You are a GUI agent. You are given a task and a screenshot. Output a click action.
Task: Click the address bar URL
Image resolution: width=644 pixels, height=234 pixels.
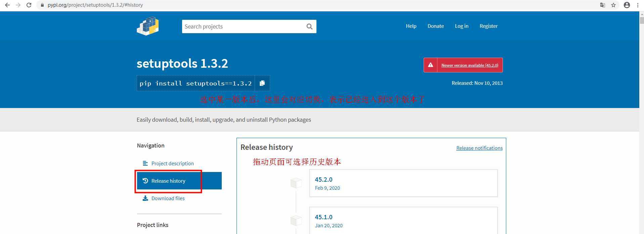pyautogui.click(x=95, y=5)
